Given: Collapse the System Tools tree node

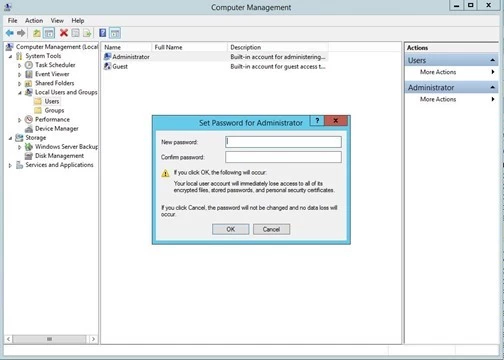Looking at the screenshot, I should (10, 56).
